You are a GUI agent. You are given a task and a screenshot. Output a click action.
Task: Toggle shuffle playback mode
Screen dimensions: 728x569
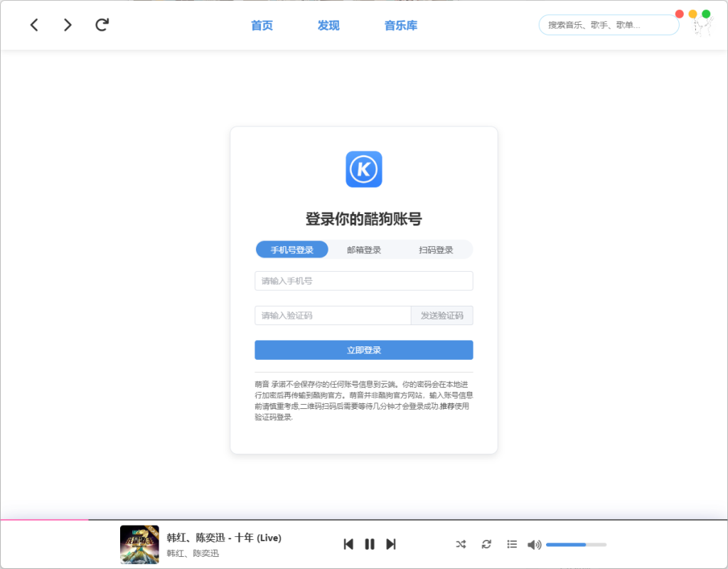[461, 544]
